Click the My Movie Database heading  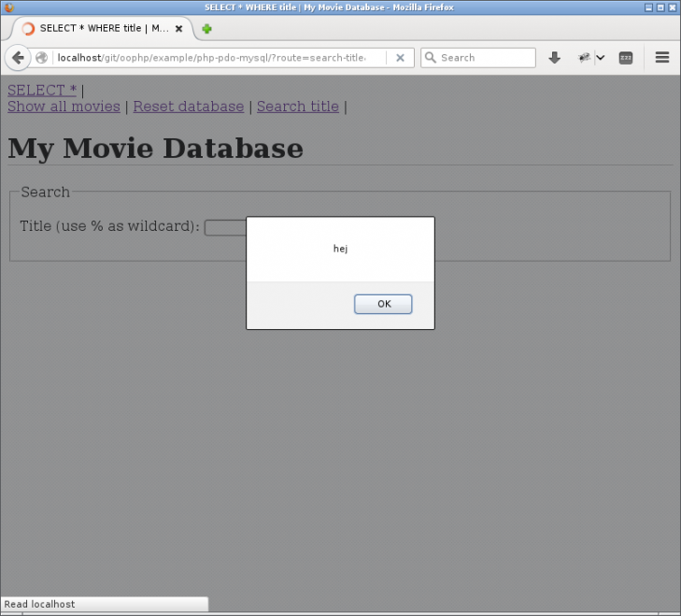tap(155, 149)
